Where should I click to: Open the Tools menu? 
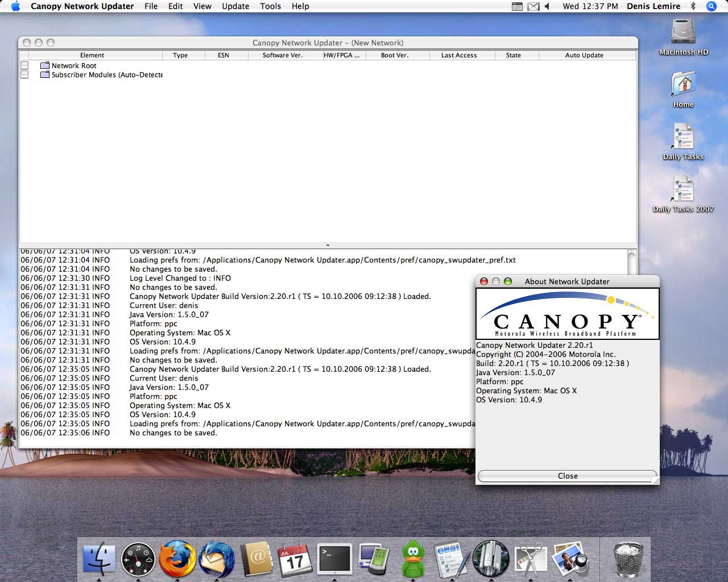tap(271, 6)
